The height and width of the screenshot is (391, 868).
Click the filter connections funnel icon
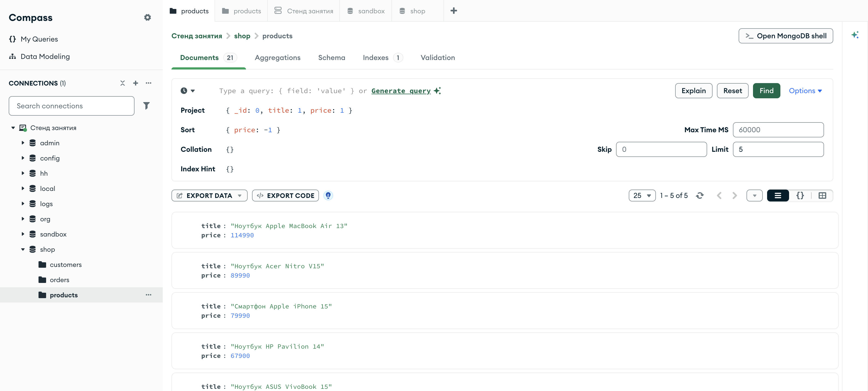pos(146,106)
